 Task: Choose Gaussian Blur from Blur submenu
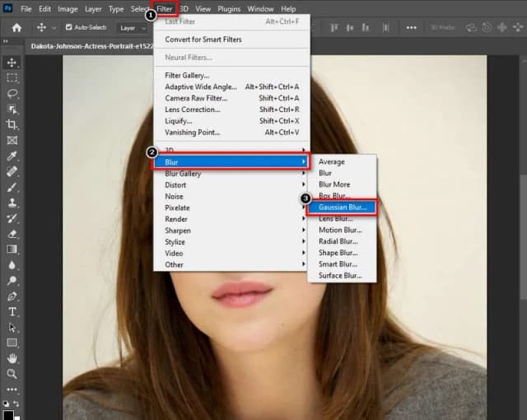(x=343, y=207)
